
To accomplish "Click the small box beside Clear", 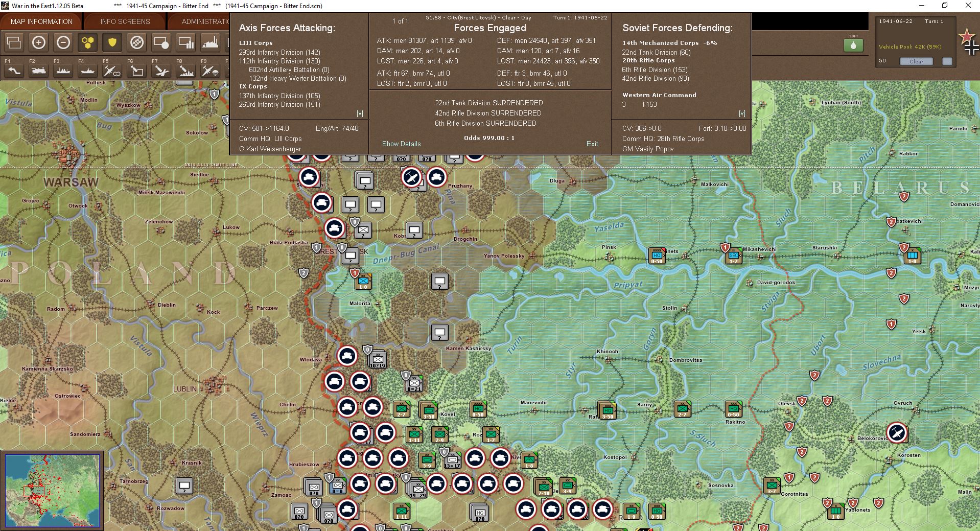I will point(947,61).
